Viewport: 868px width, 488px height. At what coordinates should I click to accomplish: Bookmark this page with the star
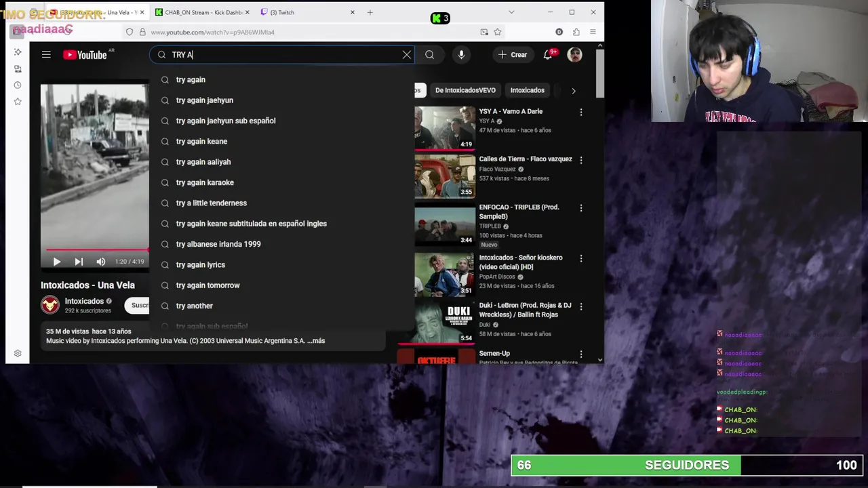coord(498,32)
